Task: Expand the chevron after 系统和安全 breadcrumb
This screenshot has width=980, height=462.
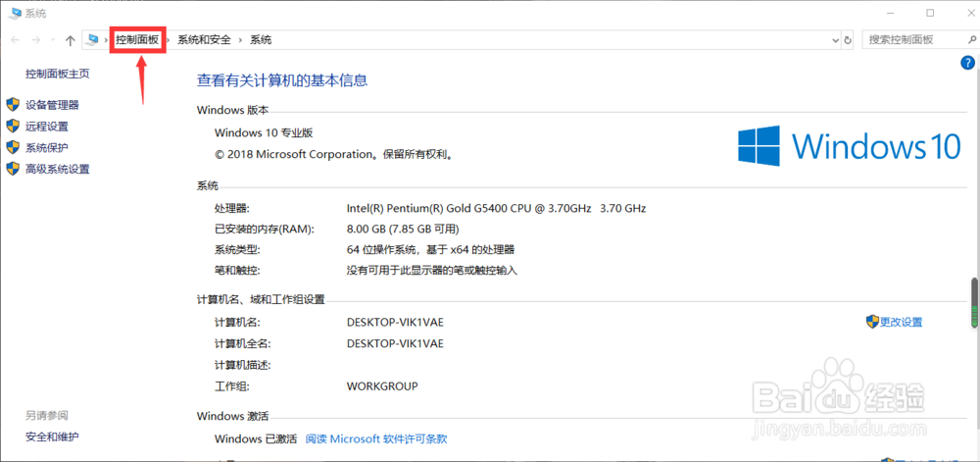Action: [241, 40]
